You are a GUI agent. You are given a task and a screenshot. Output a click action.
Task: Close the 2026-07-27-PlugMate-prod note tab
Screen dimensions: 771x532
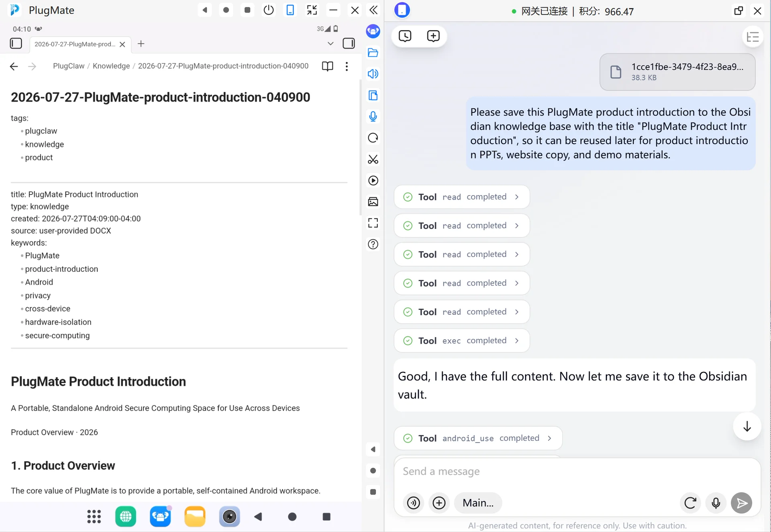coord(122,44)
